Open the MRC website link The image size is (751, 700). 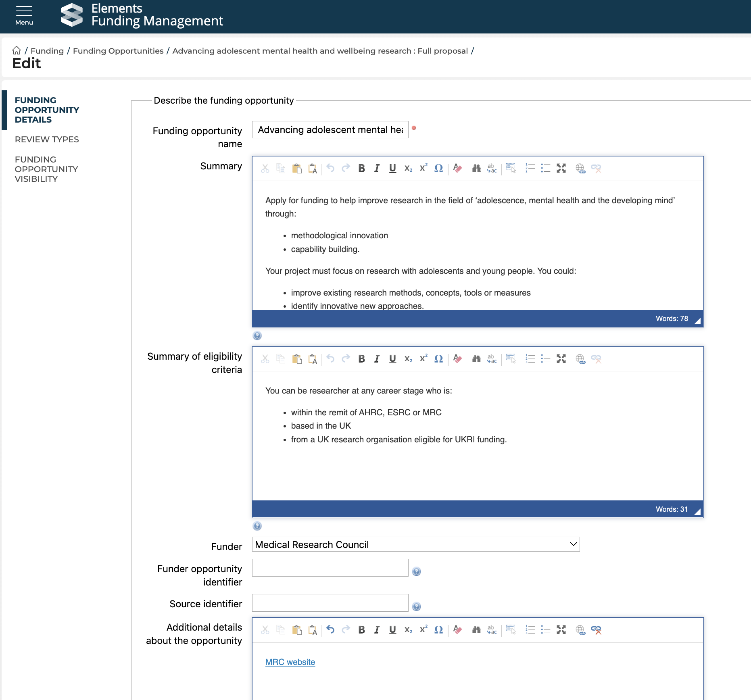click(290, 662)
